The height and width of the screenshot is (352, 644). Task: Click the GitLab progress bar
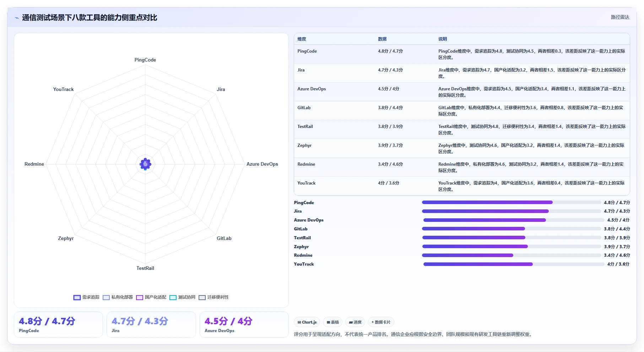[512, 229]
